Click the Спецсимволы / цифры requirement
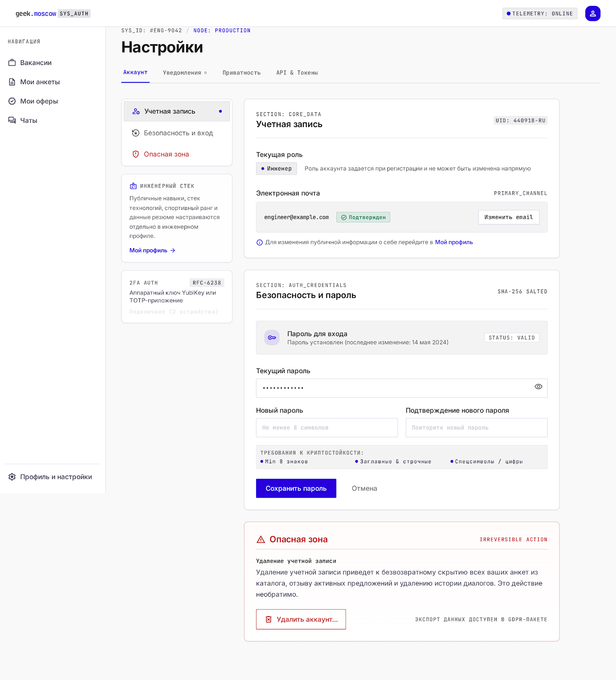Image resolution: width=616 pixels, height=680 pixels. coord(486,462)
